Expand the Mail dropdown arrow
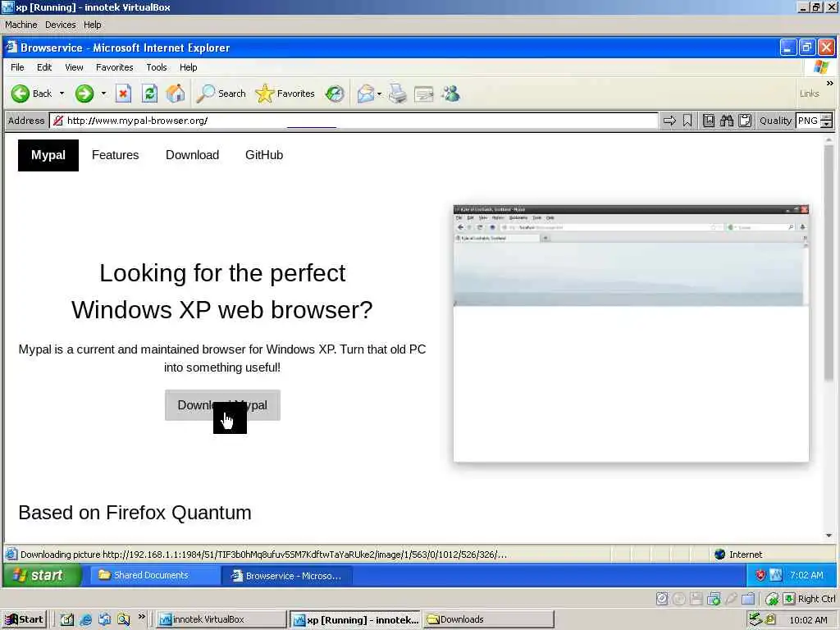 point(379,94)
